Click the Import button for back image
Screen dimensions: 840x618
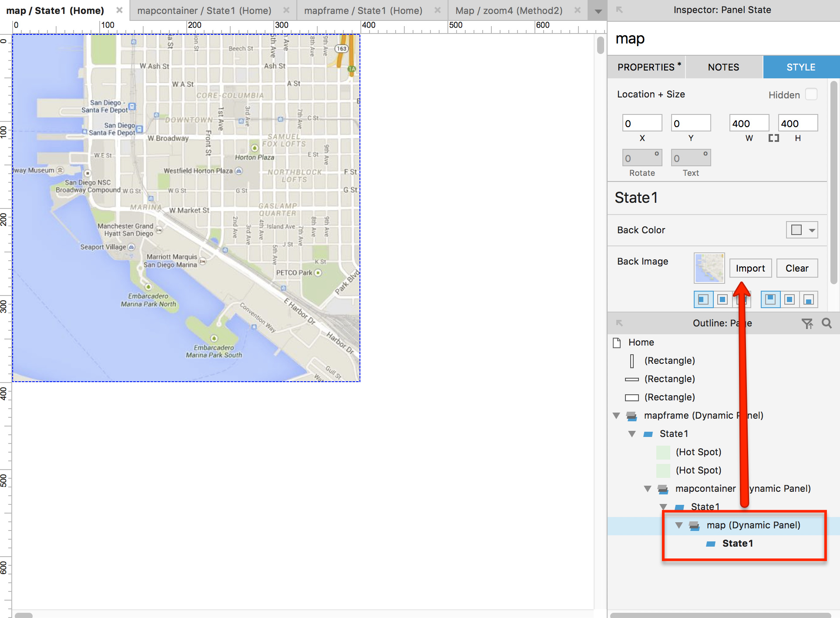click(750, 268)
